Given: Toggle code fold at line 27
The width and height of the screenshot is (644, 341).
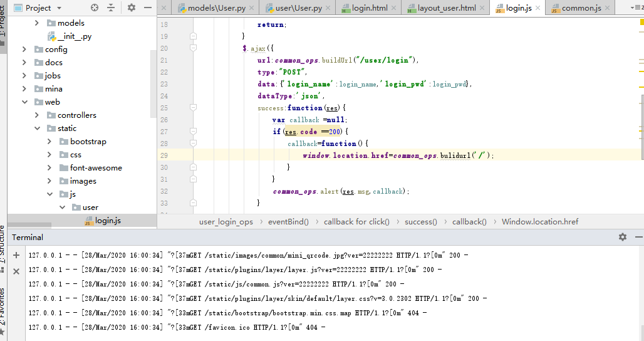Looking at the screenshot, I should click(193, 132).
